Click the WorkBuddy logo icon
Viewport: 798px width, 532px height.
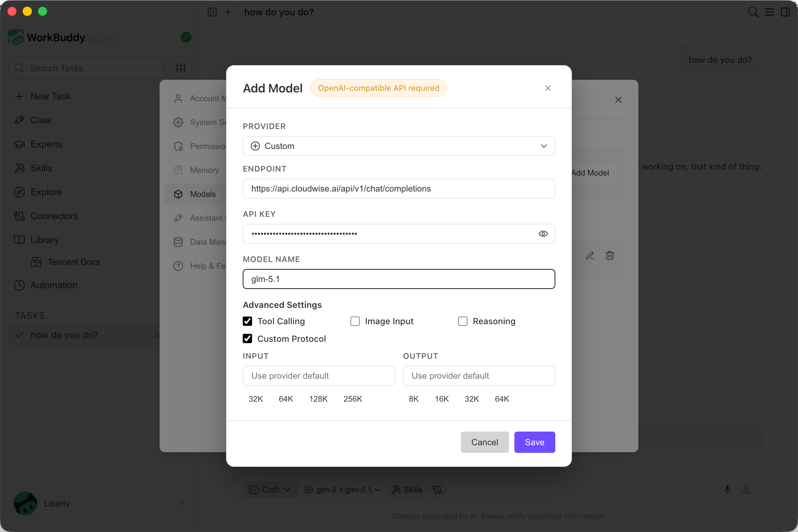(x=16, y=37)
